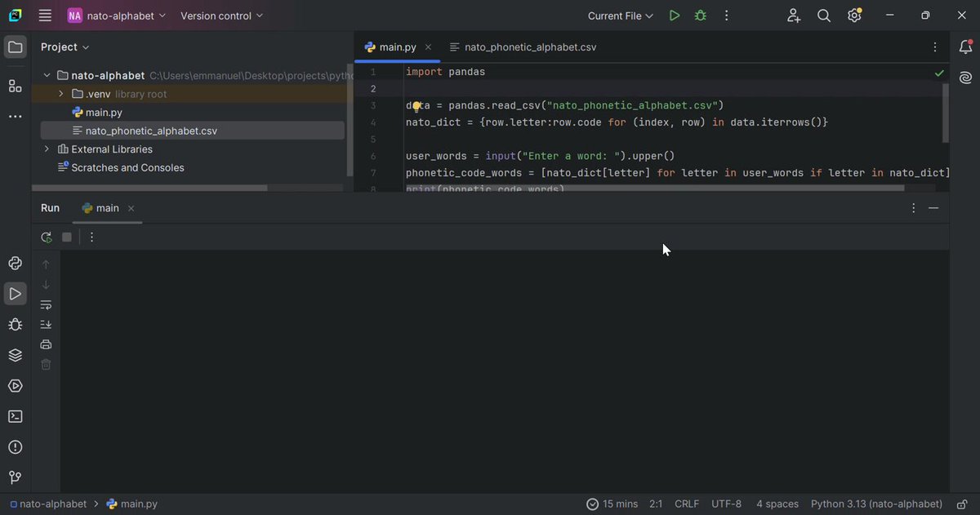
Task: Expand the .venv folder
Action: point(60,94)
